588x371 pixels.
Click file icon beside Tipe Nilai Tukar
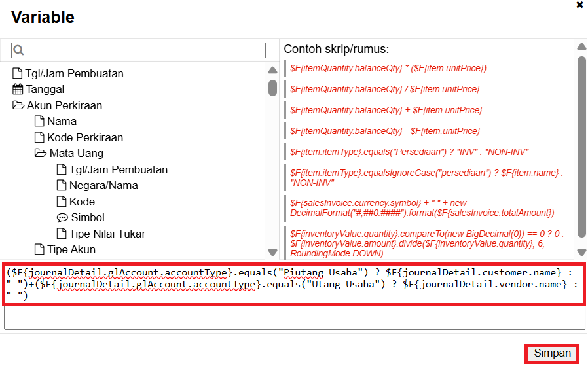click(x=62, y=234)
